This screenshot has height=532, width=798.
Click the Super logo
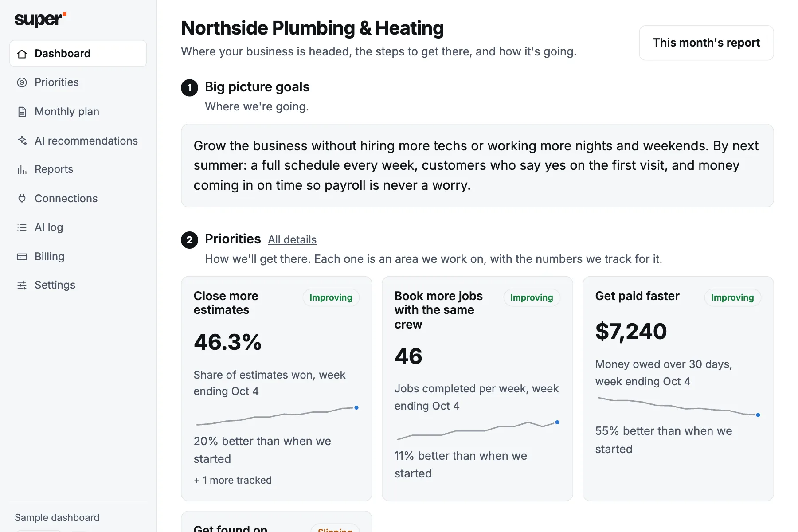(40, 19)
